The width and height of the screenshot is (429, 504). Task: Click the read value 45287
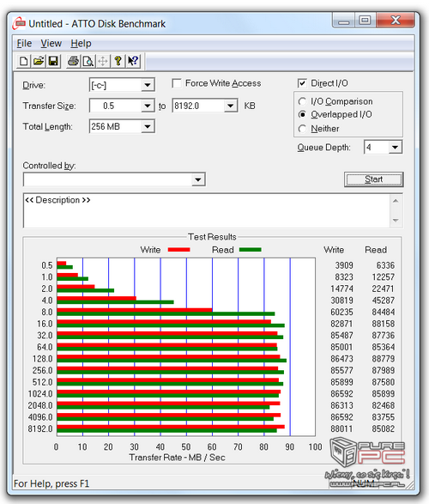click(x=383, y=301)
